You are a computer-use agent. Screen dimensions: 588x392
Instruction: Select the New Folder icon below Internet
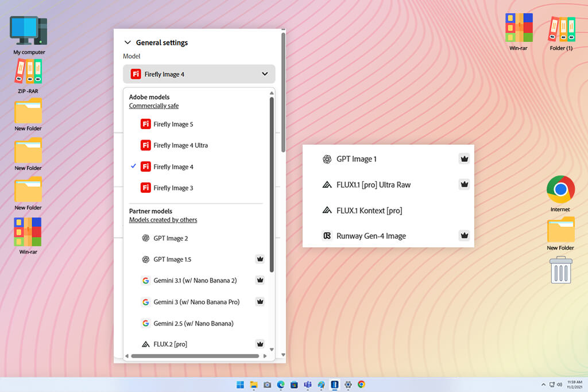560,234
